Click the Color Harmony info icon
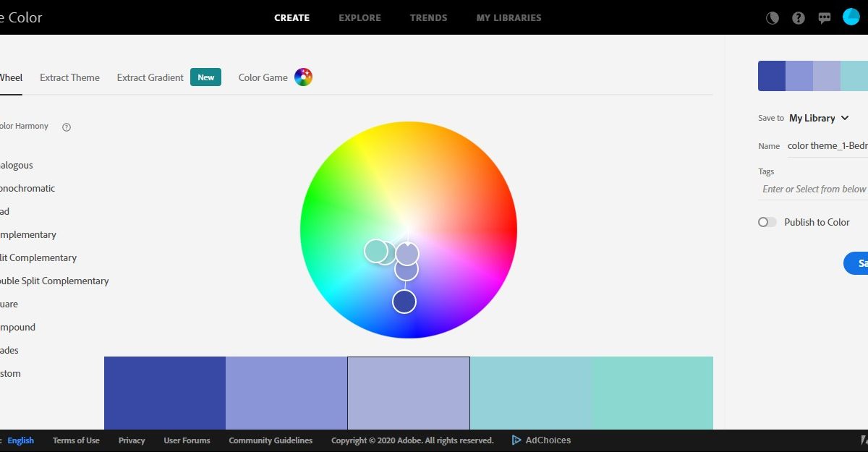 tap(67, 127)
